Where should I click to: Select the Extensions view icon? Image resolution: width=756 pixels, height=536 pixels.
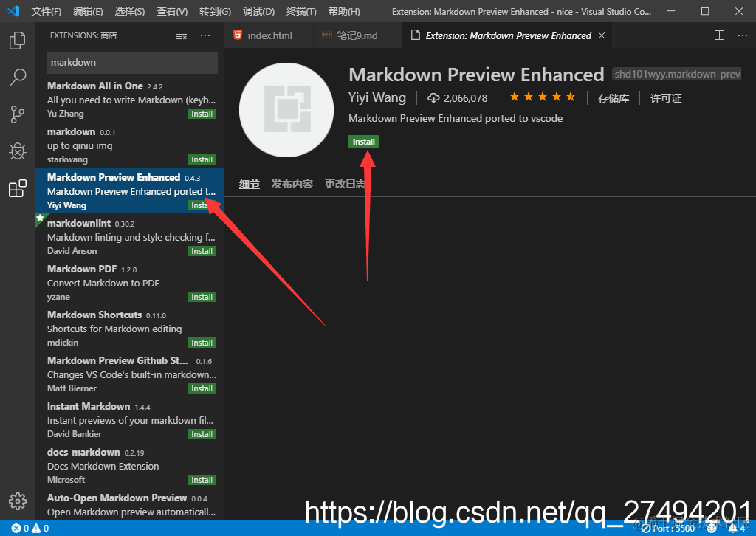coord(18,188)
